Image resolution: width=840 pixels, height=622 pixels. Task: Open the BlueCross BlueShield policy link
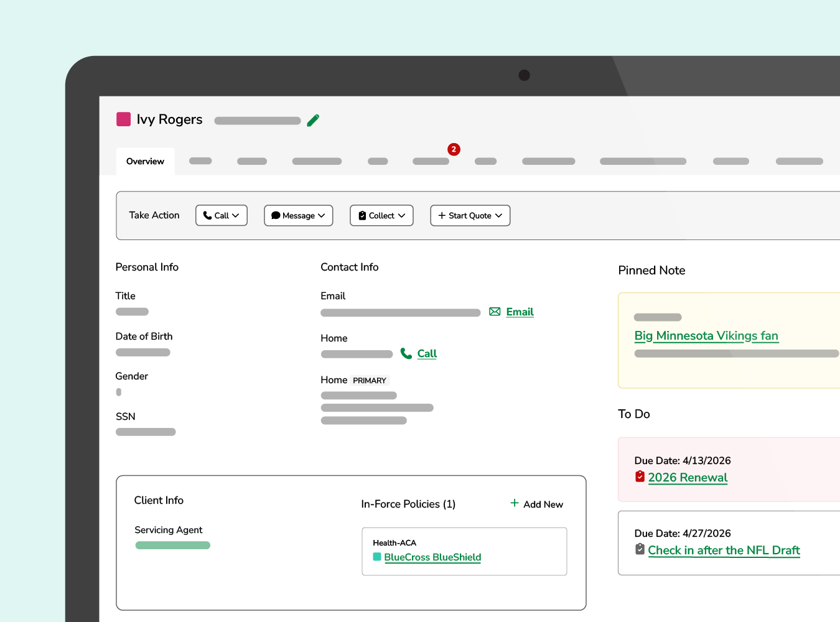(x=432, y=557)
